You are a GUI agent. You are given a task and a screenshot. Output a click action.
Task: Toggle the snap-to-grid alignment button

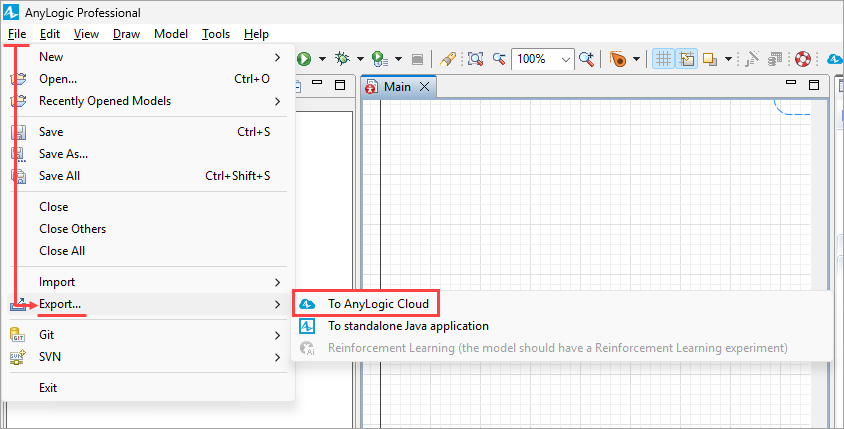point(687,59)
